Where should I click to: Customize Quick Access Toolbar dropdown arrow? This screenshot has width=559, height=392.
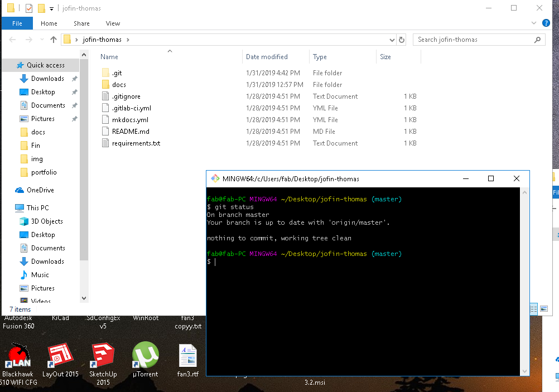(x=52, y=8)
